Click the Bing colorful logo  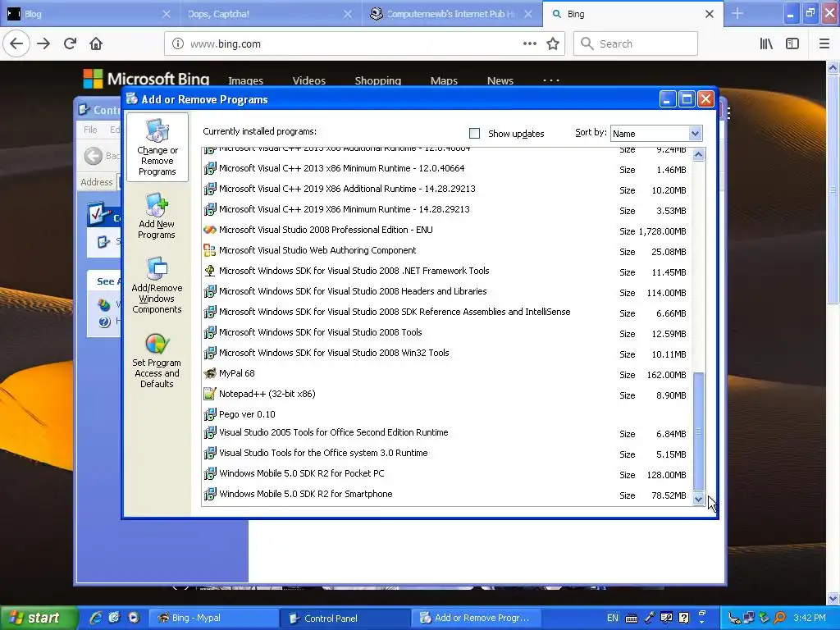click(x=93, y=79)
